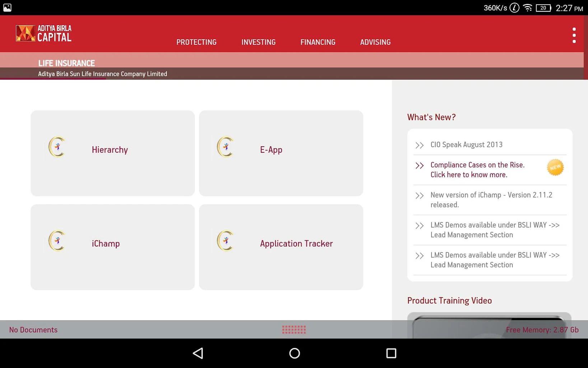Image resolution: width=588 pixels, height=368 pixels.
Task: Tap the E-App tile icon
Action: pyautogui.click(x=225, y=147)
